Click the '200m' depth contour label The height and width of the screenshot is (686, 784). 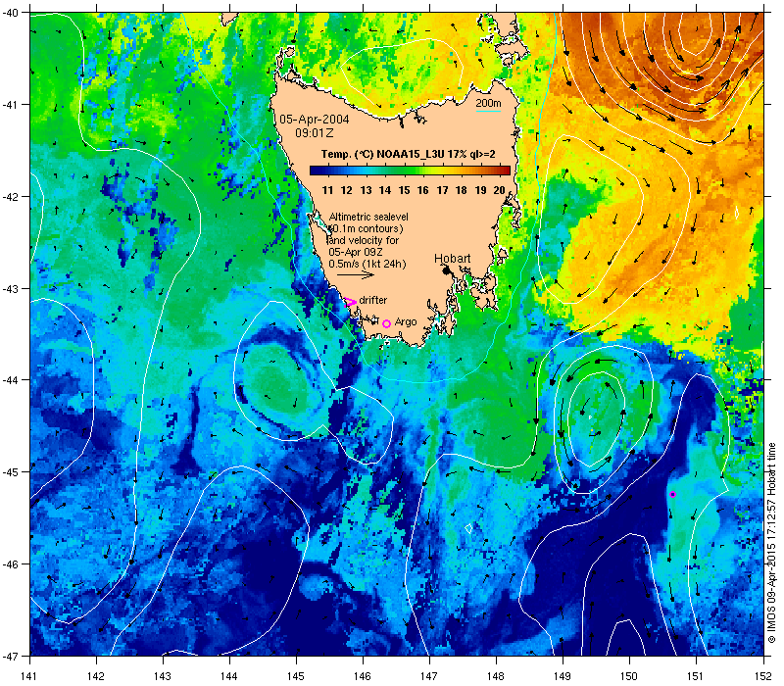tap(488, 103)
